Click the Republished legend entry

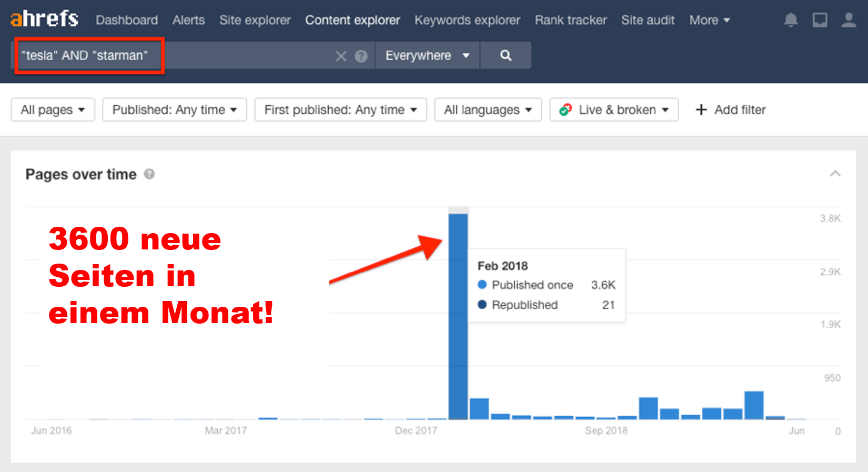point(518,305)
